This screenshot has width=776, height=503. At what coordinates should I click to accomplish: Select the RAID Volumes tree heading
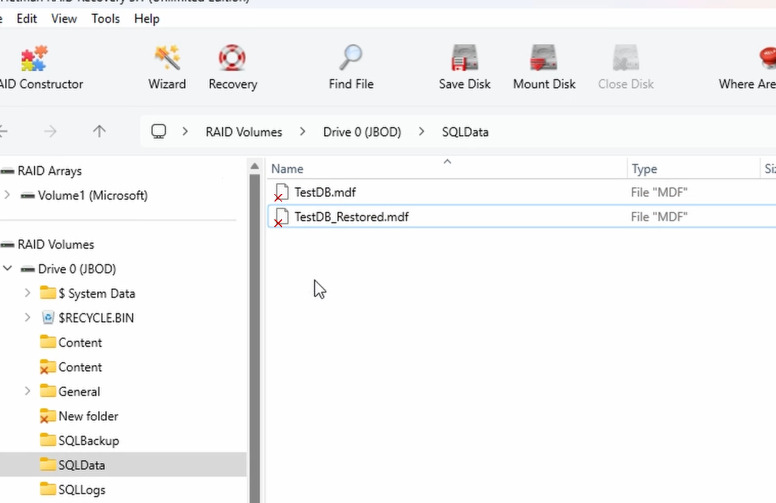tap(55, 245)
